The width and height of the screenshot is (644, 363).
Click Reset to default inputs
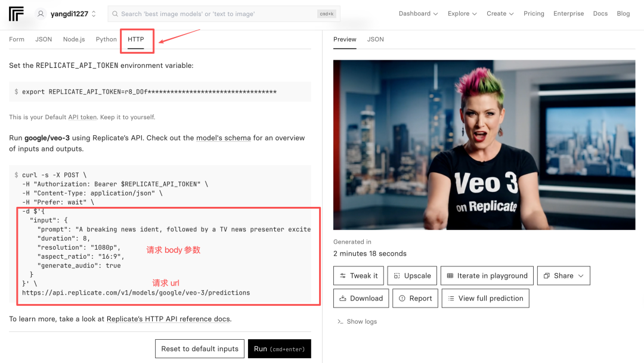(199, 348)
